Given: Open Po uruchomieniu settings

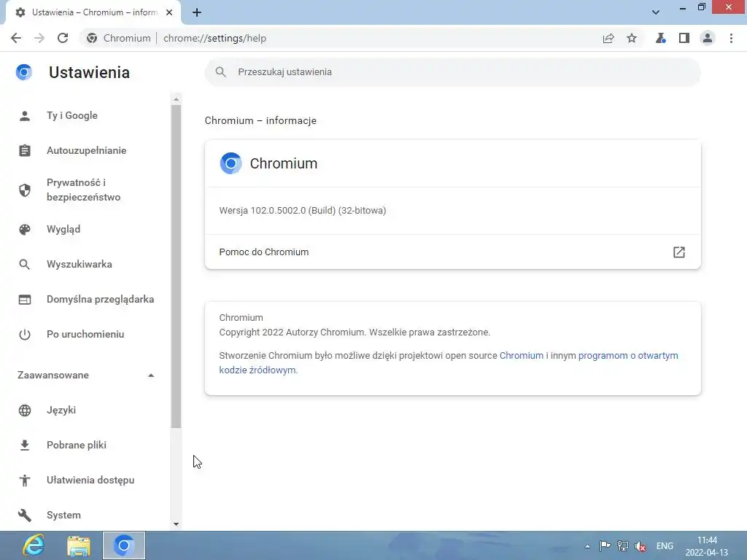Looking at the screenshot, I should (85, 334).
